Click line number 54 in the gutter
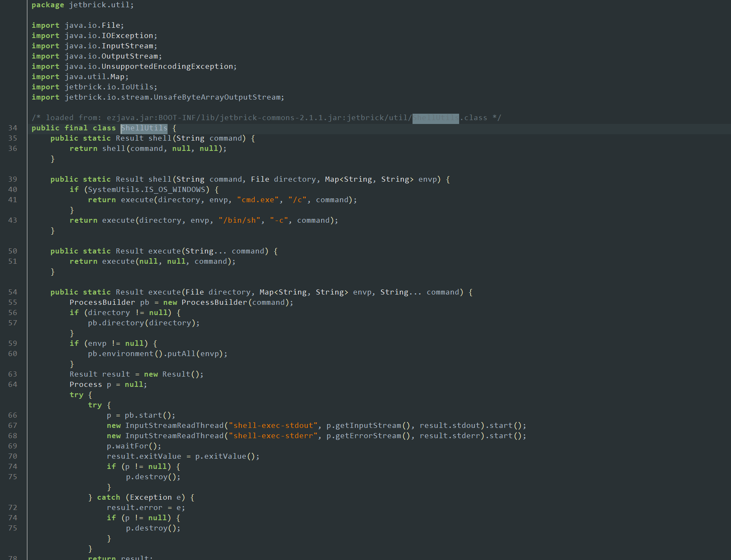The image size is (731, 560). tap(13, 292)
